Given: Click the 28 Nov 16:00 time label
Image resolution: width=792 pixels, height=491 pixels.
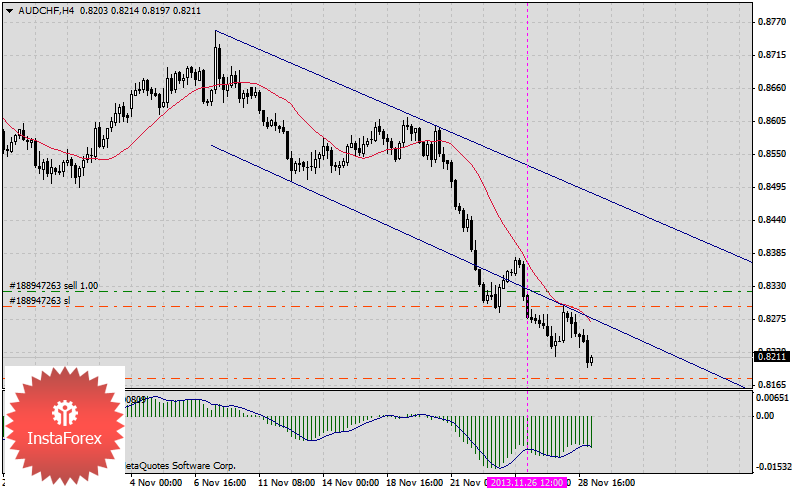Looking at the screenshot, I should (x=608, y=482).
